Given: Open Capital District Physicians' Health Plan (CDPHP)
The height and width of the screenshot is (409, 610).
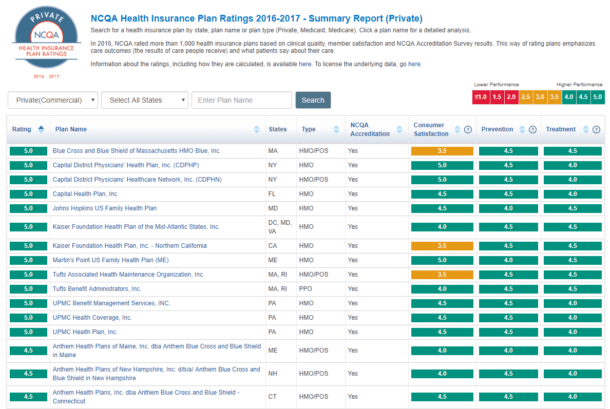Looking at the screenshot, I should click(x=126, y=165).
